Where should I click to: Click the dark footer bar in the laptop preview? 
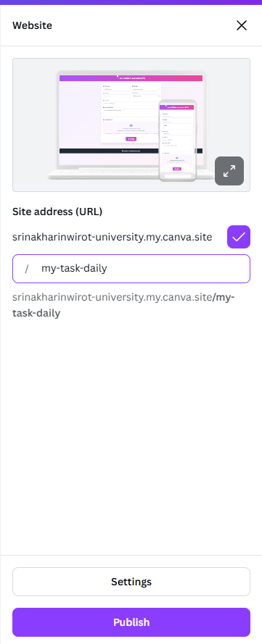click(109, 151)
